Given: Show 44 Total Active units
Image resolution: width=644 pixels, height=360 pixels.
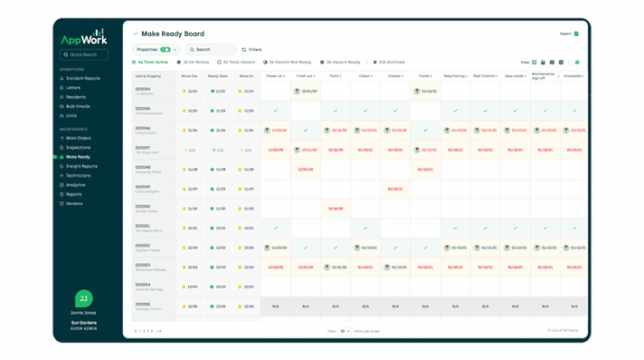Looking at the screenshot, I should pos(150,62).
